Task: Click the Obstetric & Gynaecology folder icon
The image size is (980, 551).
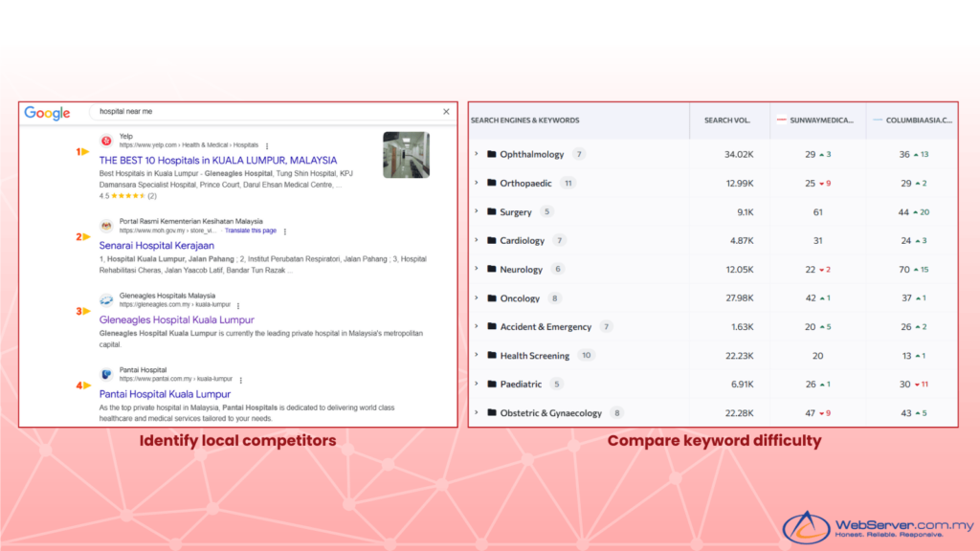Action: click(492, 412)
